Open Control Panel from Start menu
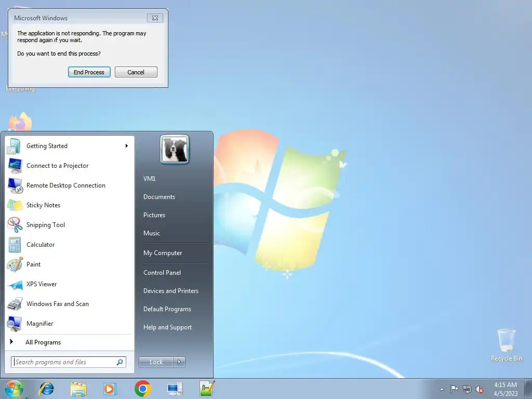 coord(162,273)
